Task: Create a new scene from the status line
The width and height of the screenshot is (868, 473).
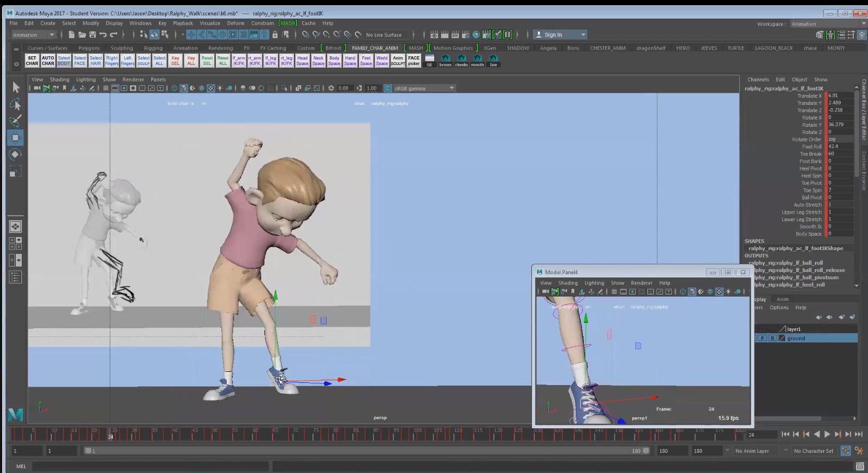Action: click(x=72, y=34)
